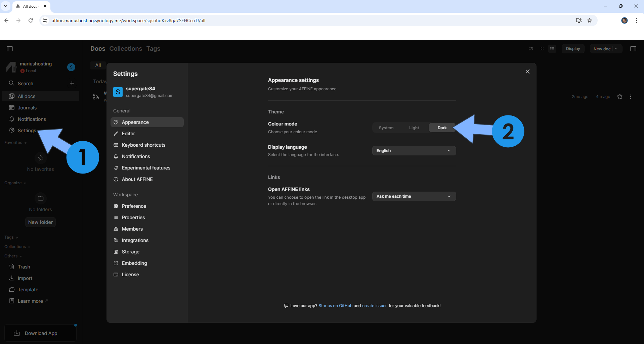Bookmark this page with the star icon
The height and width of the screenshot is (344, 644).
tap(590, 20)
